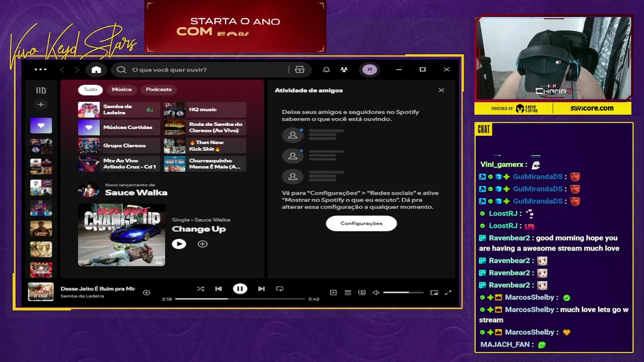The image size is (644, 362).
Task: Skip to previous track
Action: tap(218, 289)
